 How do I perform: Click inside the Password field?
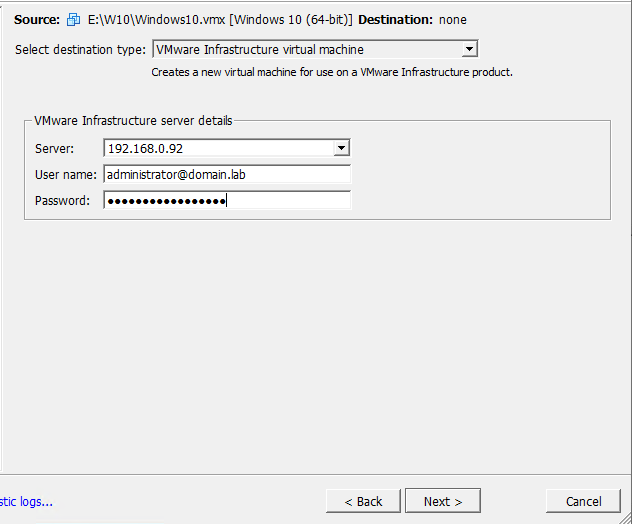[227, 200]
